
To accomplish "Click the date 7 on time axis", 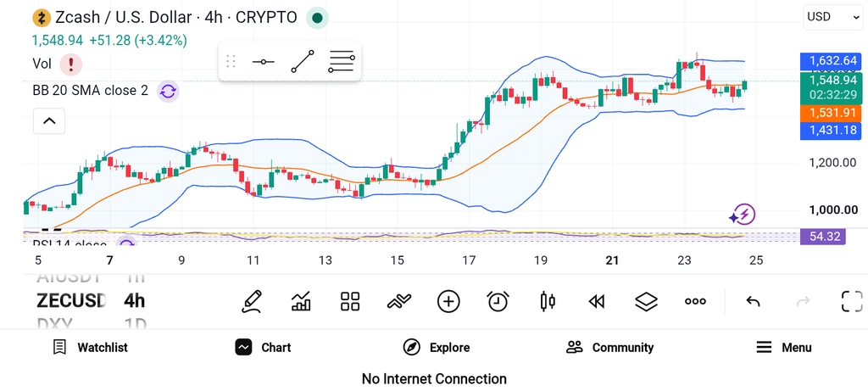I will pos(109,260).
